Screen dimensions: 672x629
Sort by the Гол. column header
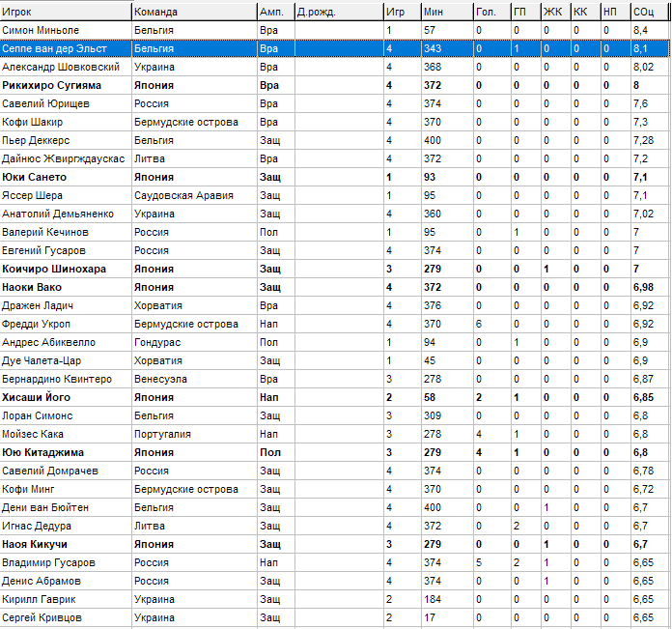tap(492, 12)
